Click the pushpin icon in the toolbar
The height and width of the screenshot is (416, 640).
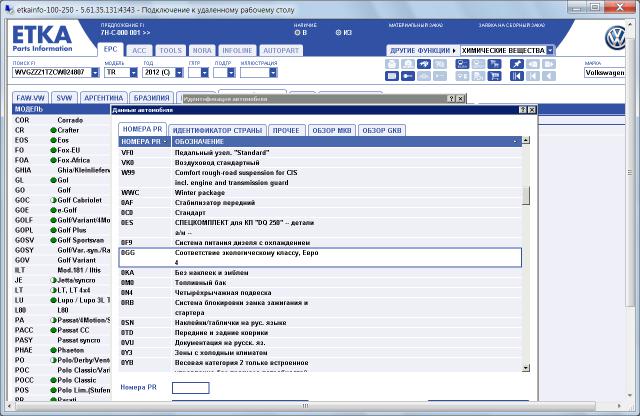(516, 64)
